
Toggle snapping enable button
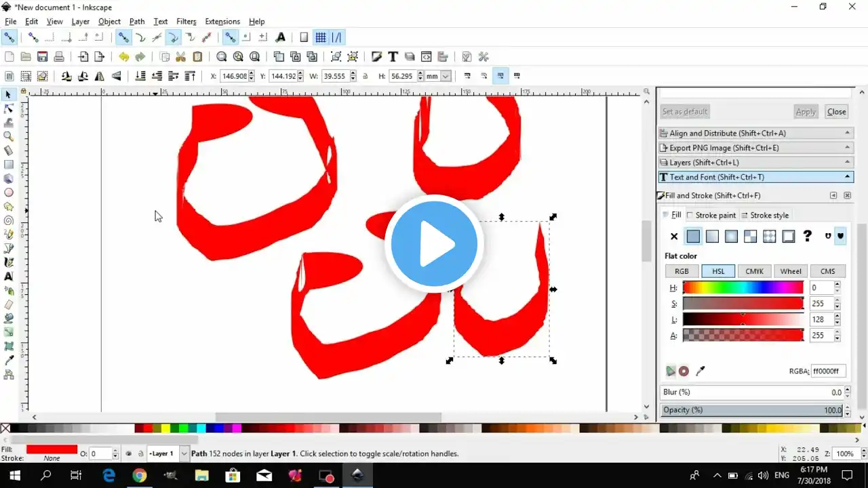click(x=9, y=37)
